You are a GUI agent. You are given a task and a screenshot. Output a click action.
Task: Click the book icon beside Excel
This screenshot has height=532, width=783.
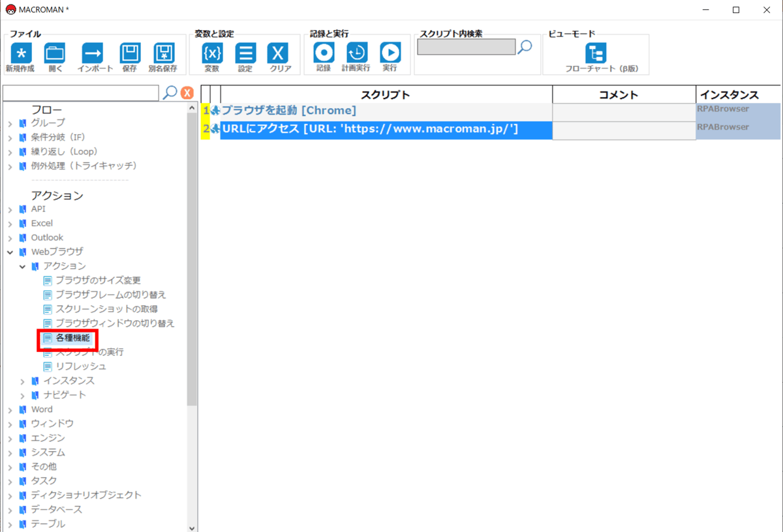[x=23, y=223]
